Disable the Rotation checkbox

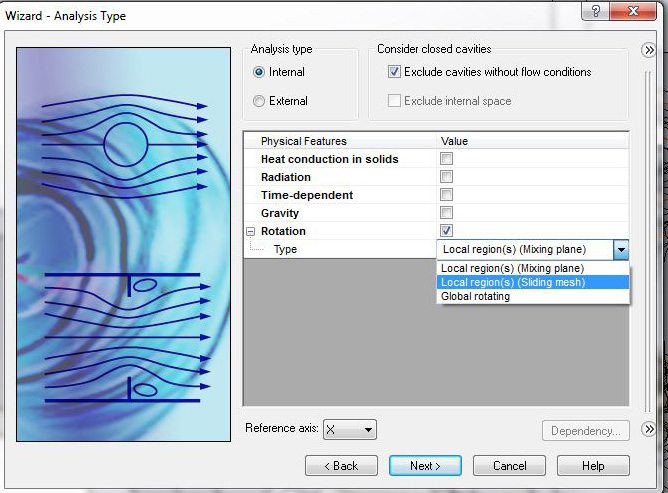click(447, 231)
